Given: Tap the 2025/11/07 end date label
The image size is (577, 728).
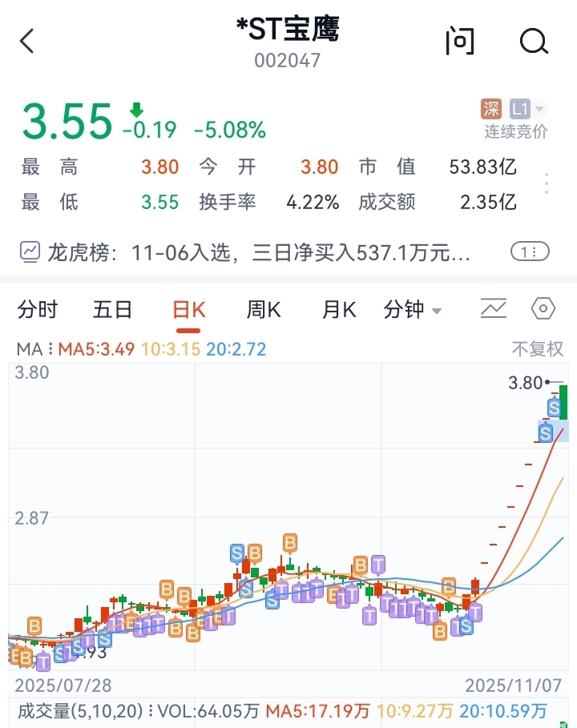Looking at the screenshot, I should (x=514, y=686).
